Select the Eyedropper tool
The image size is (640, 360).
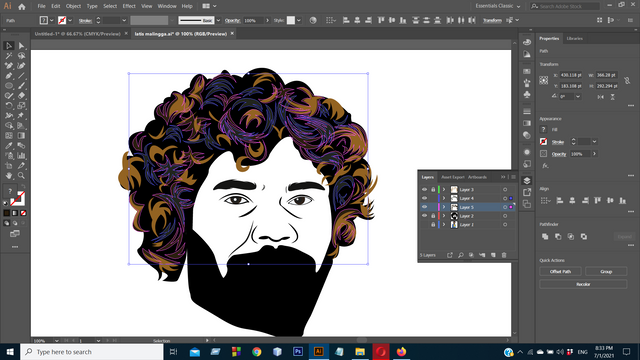(9, 146)
